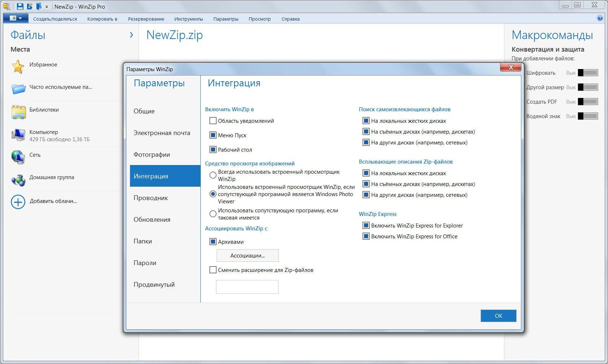Uncheck Zip tooltips on других дисках
608x364 pixels.
click(366, 195)
